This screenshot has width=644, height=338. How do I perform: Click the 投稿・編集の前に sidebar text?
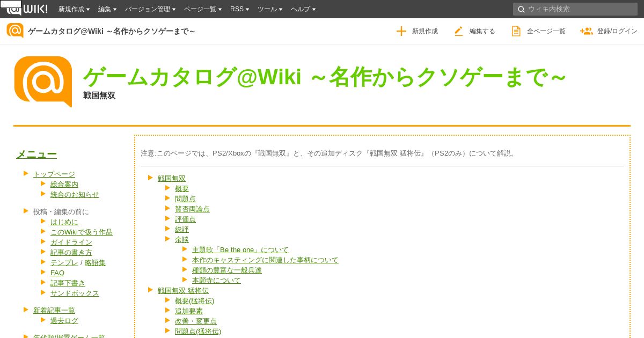tap(61, 211)
